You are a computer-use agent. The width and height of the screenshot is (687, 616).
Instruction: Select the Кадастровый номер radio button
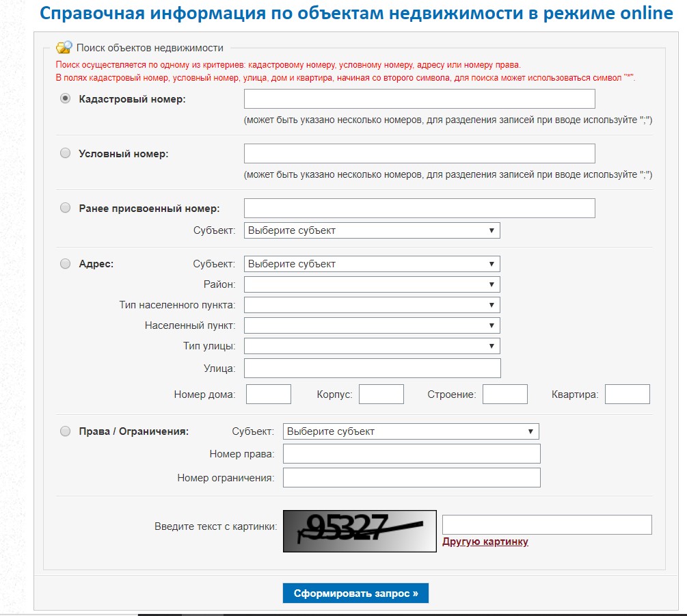pyautogui.click(x=66, y=98)
